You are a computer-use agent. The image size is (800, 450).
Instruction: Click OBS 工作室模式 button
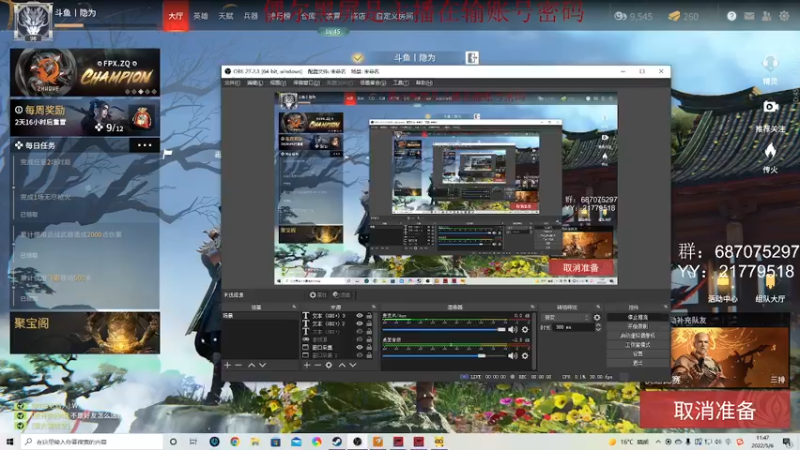click(638, 345)
